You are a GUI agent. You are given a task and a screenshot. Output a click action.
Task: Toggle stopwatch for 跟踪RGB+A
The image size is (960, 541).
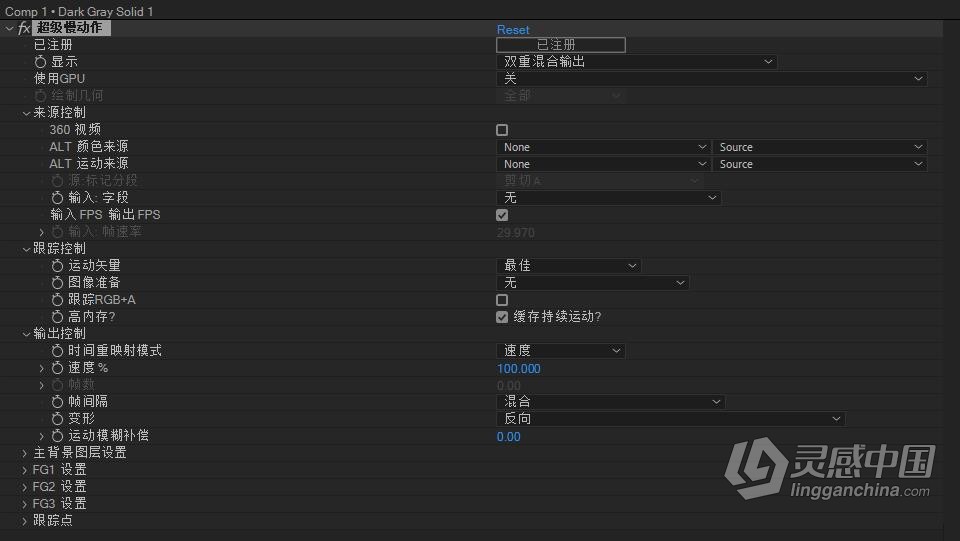point(58,300)
